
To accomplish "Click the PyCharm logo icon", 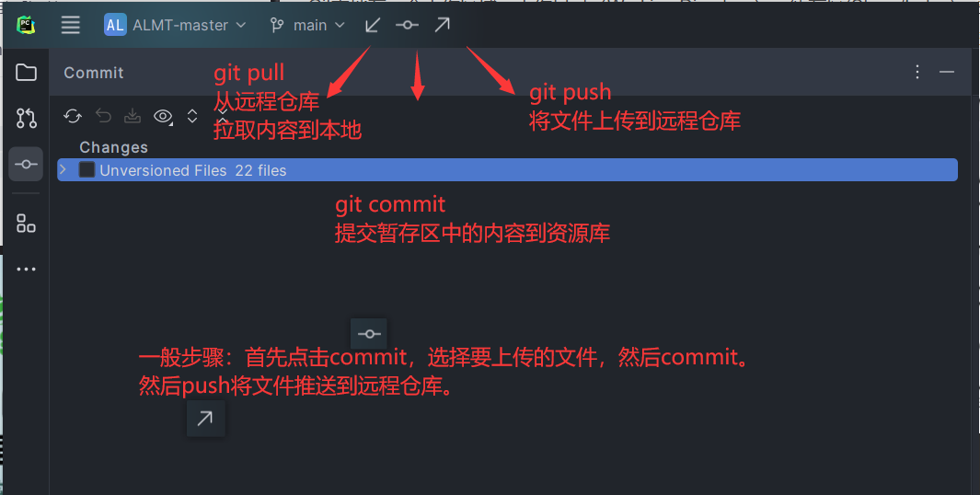I will (26, 25).
